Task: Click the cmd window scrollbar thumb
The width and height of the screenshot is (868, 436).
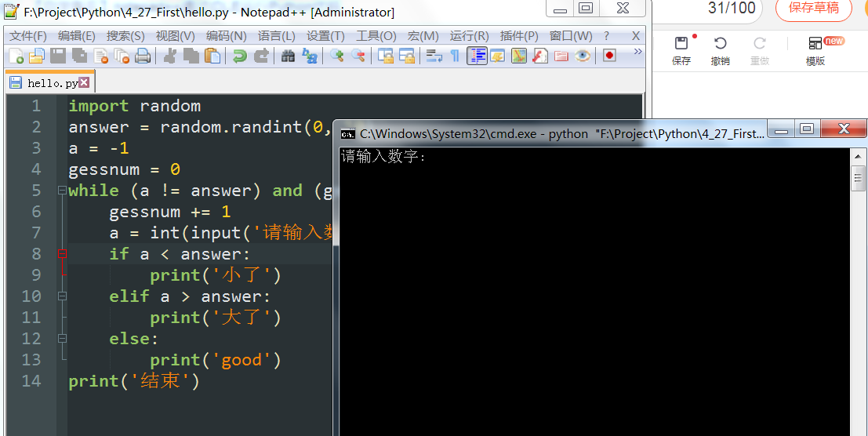Action: [x=859, y=178]
